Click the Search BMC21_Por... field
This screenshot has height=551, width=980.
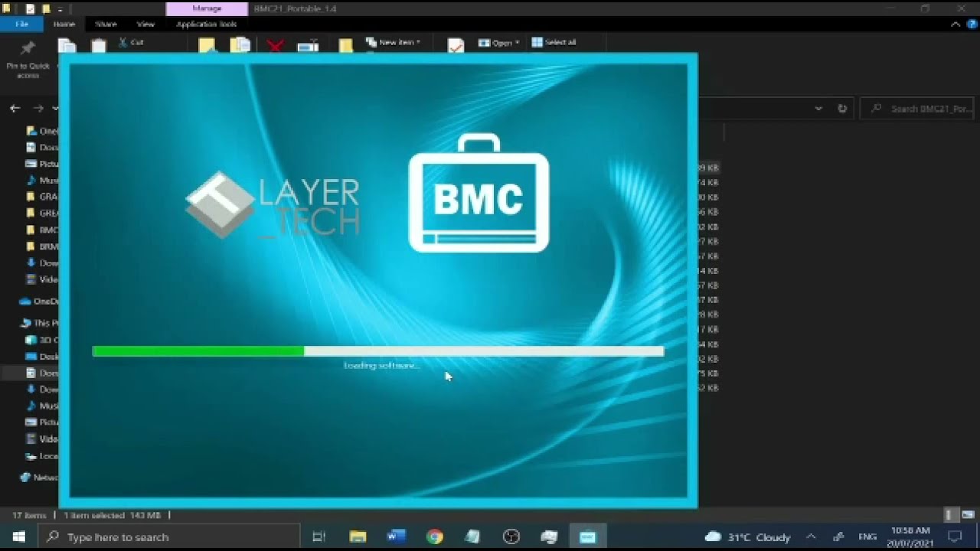point(917,109)
